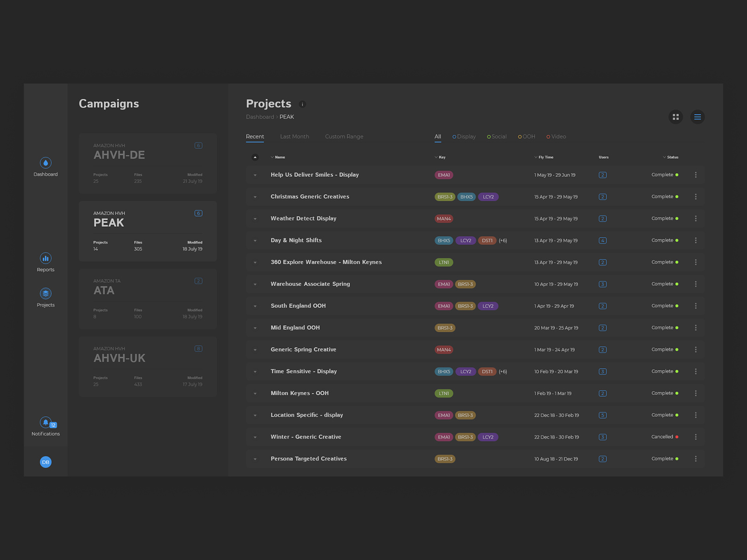Enable the OOH project filter
Viewport: 747px width, 560px height.
[x=526, y=136]
